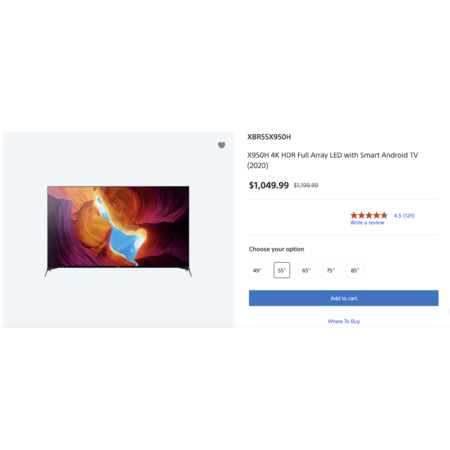
Task: Click the X950H 4K HDR product title
Action: (x=332, y=160)
